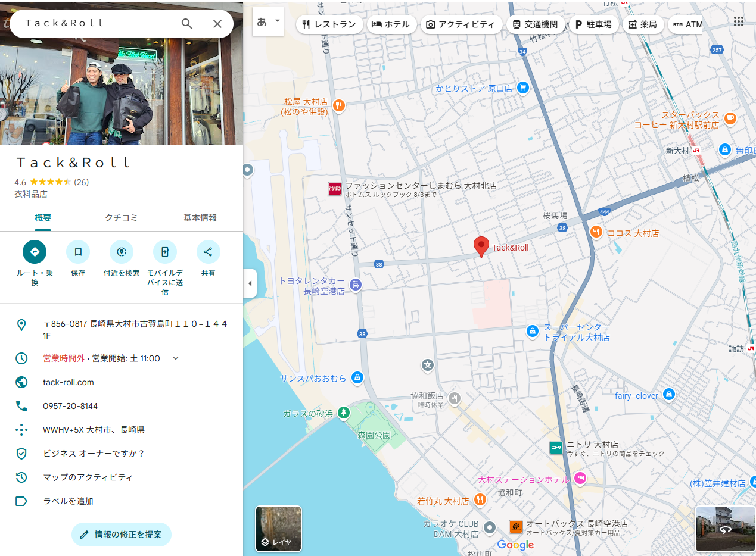The height and width of the screenshot is (556, 756).
Task: Click 協和飯店 restaurant marker
Action: [455, 399]
